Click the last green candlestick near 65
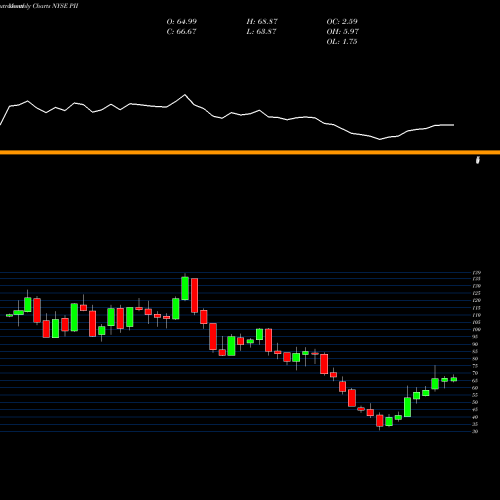The image size is (500, 500). tap(454, 379)
